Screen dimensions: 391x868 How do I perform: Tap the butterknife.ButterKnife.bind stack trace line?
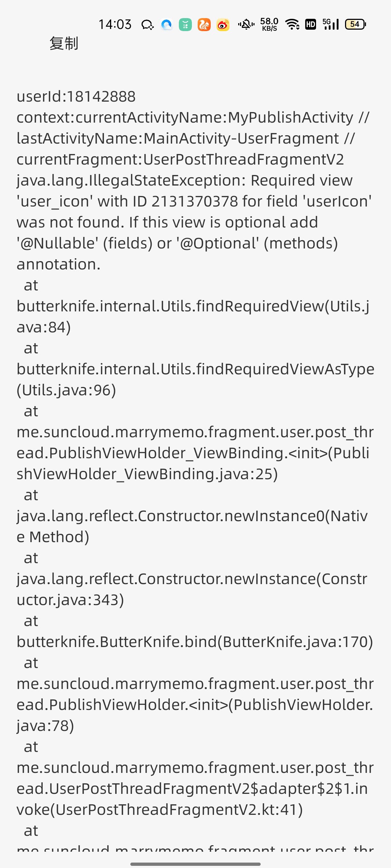pyautogui.click(x=195, y=642)
